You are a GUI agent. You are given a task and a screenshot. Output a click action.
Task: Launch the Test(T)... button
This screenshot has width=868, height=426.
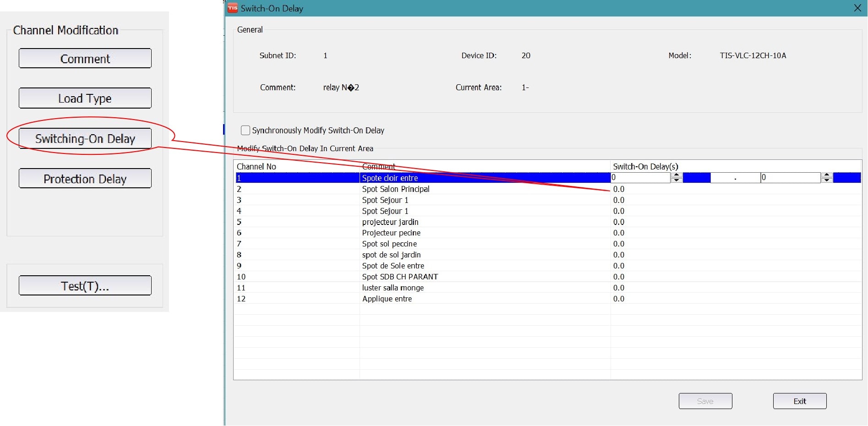pyautogui.click(x=85, y=286)
